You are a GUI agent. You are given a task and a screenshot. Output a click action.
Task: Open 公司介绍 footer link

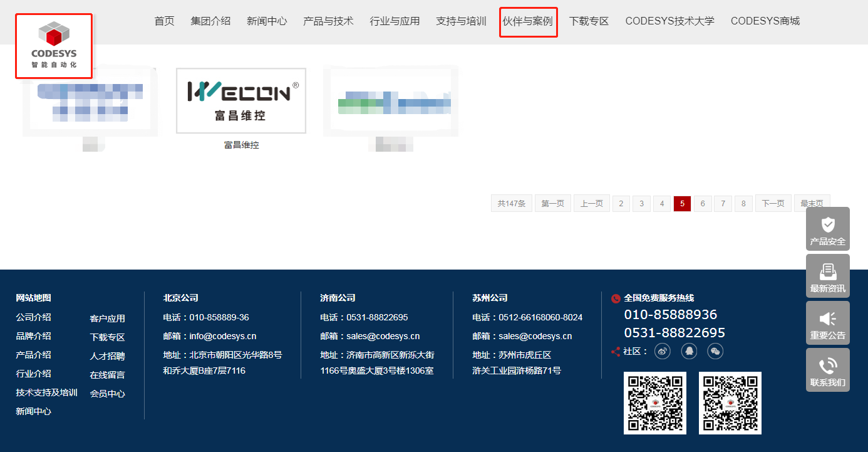coord(33,317)
